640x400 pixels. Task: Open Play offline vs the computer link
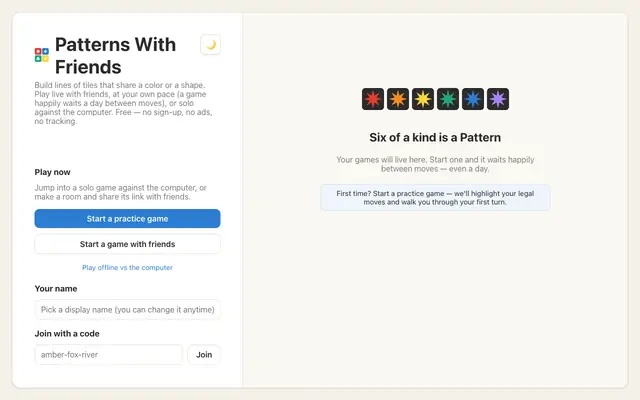127,268
